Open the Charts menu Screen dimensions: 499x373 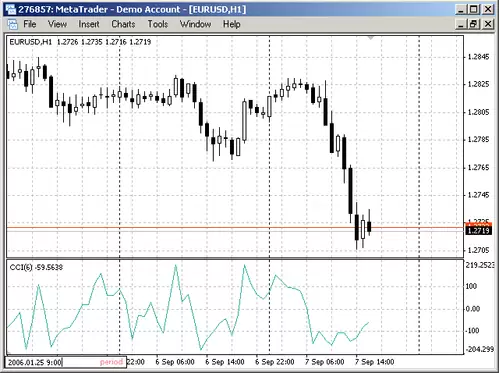pyautogui.click(x=123, y=24)
